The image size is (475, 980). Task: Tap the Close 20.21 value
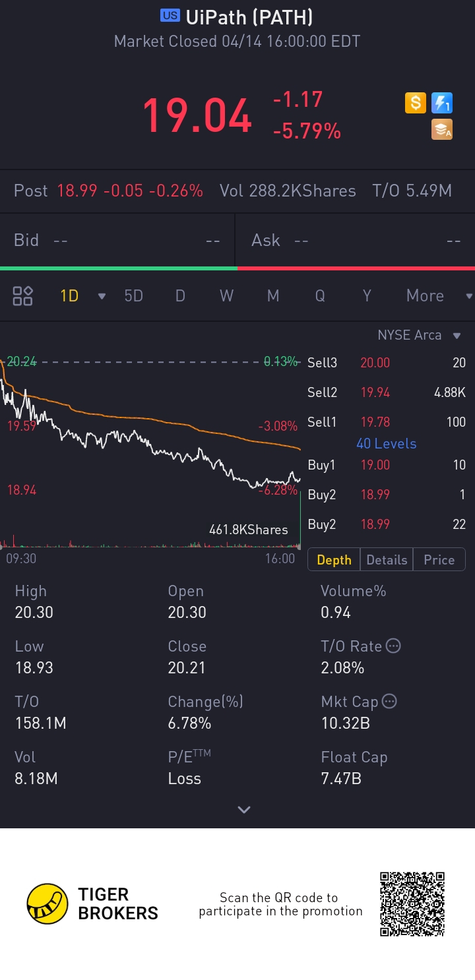click(187, 668)
